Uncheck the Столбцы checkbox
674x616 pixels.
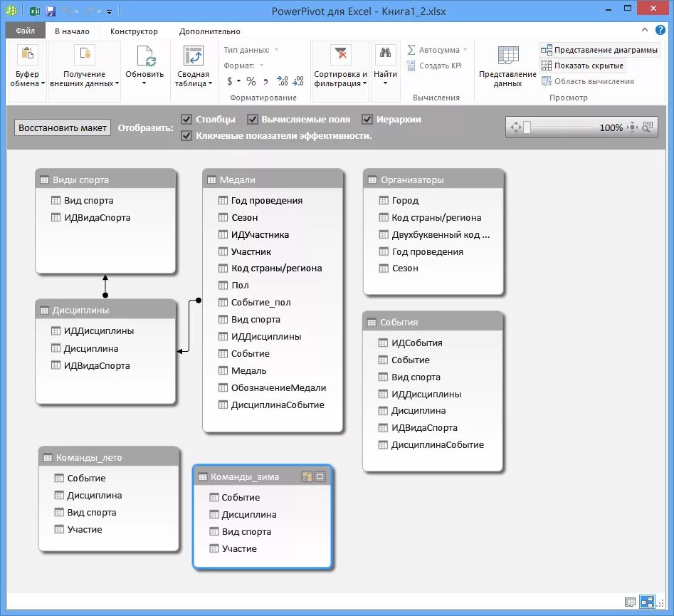tap(186, 119)
